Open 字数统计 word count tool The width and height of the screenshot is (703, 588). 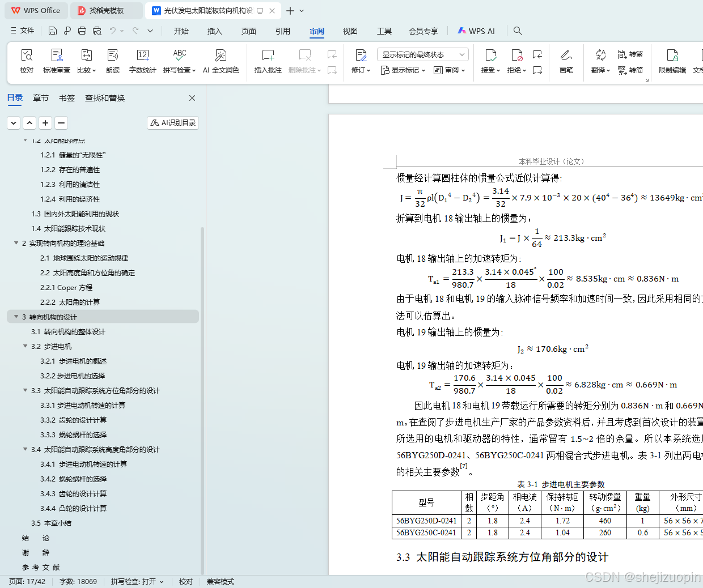143,61
